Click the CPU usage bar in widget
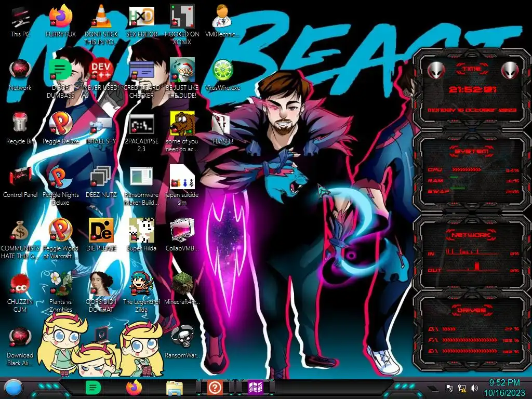 pyautogui.click(x=466, y=170)
